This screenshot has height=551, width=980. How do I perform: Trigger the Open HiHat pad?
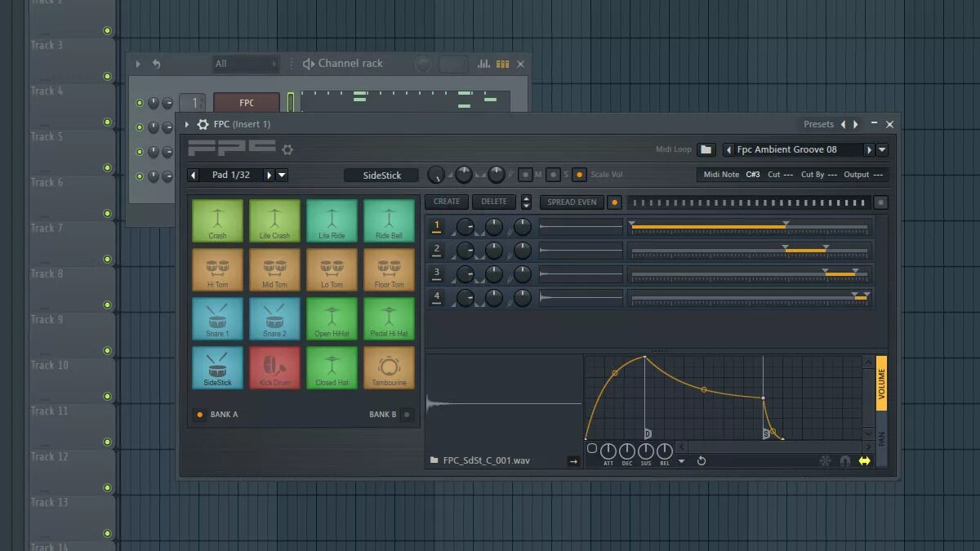pos(332,318)
